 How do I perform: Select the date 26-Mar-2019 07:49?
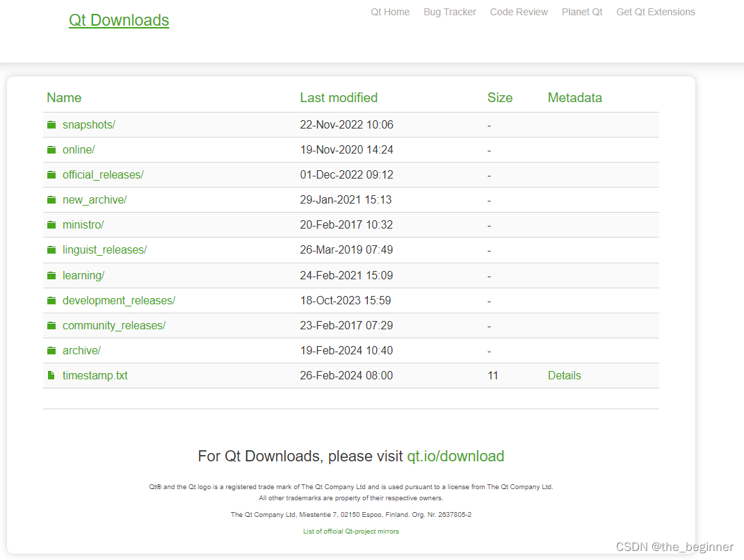point(346,250)
